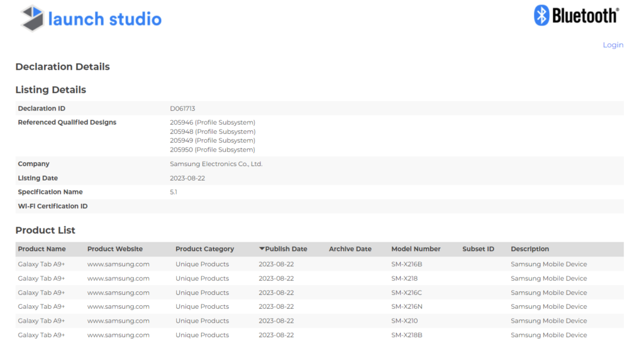Open referenced design 205946 (Profile Subsystem)
The height and width of the screenshot is (346, 644).
(x=213, y=122)
